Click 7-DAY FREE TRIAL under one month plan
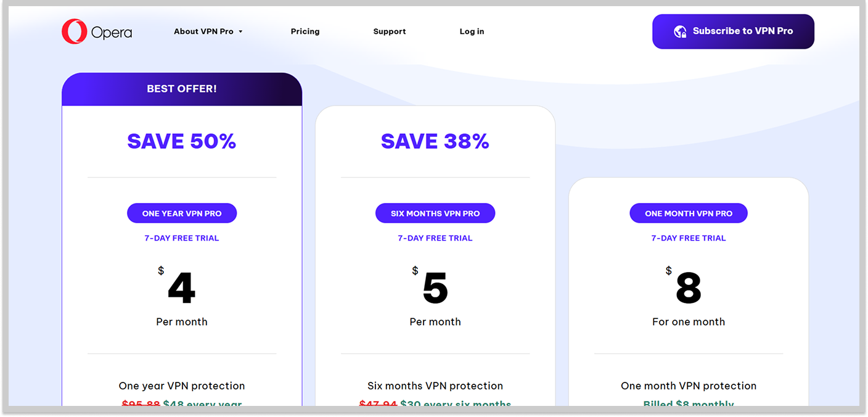Screen dimensions: 868x417 click(x=689, y=237)
